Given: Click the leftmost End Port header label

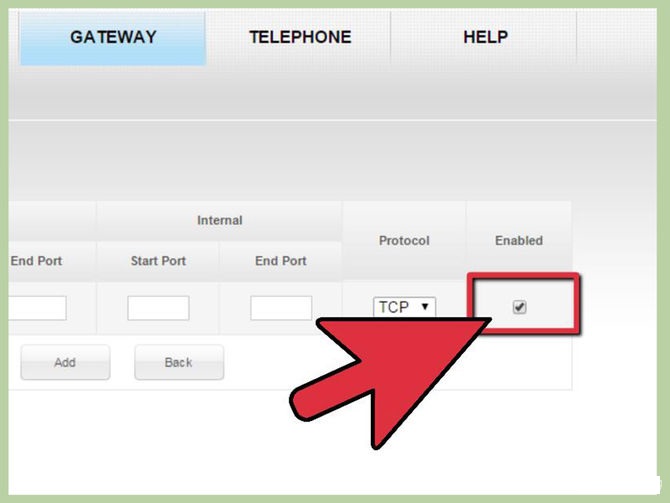Looking at the screenshot, I should point(36,261).
